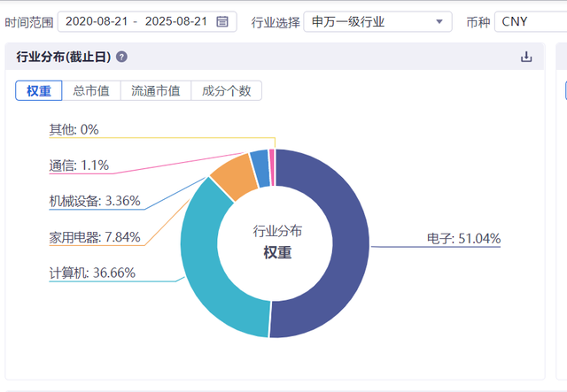Click the 家用电器: 7.84% label

[x=95, y=237]
